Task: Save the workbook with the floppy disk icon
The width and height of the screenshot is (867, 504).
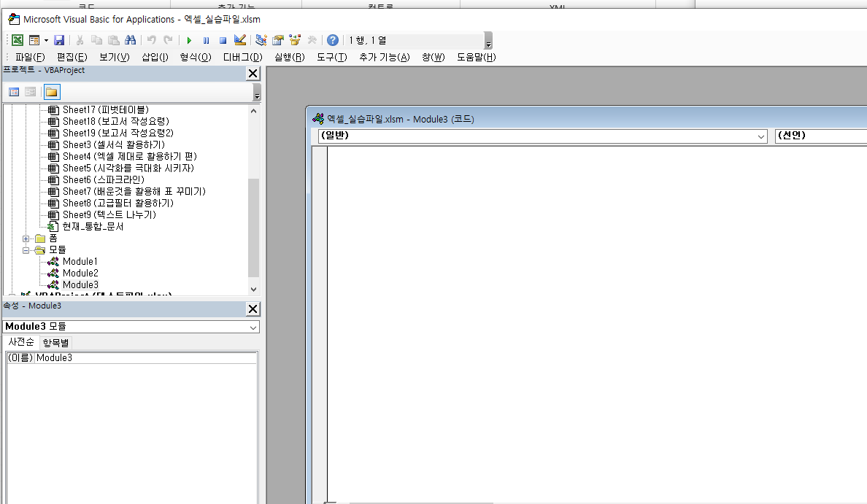Action: (59, 40)
